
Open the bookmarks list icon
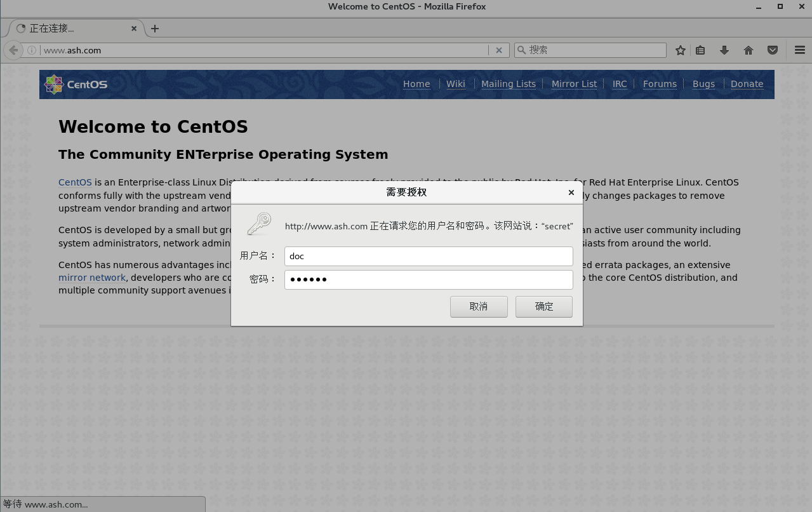700,50
